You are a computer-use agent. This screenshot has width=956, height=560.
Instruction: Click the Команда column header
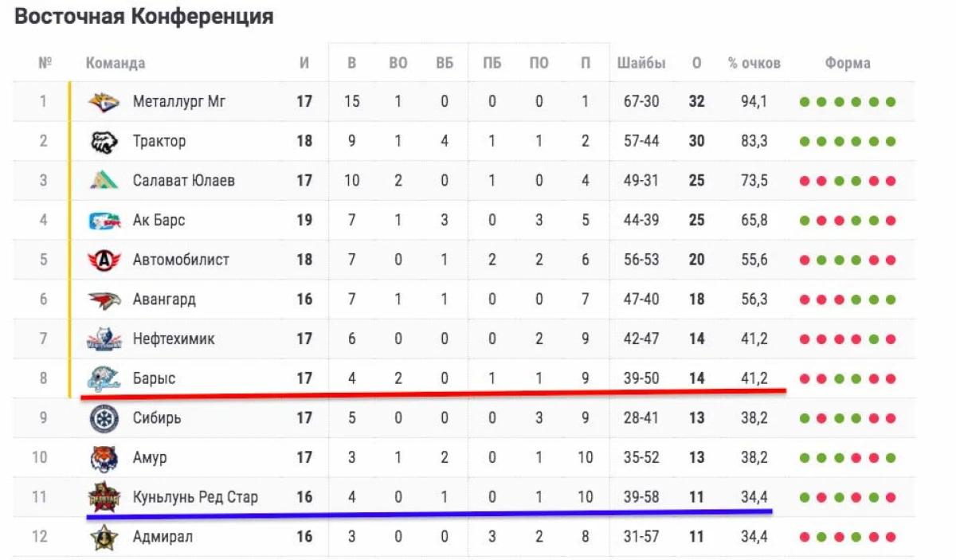click(x=116, y=64)
